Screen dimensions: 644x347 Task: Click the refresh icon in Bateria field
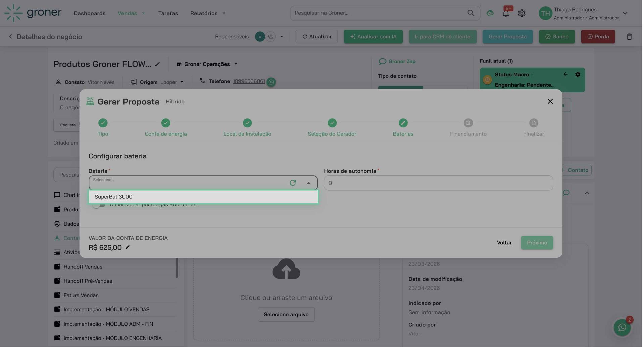293,183
